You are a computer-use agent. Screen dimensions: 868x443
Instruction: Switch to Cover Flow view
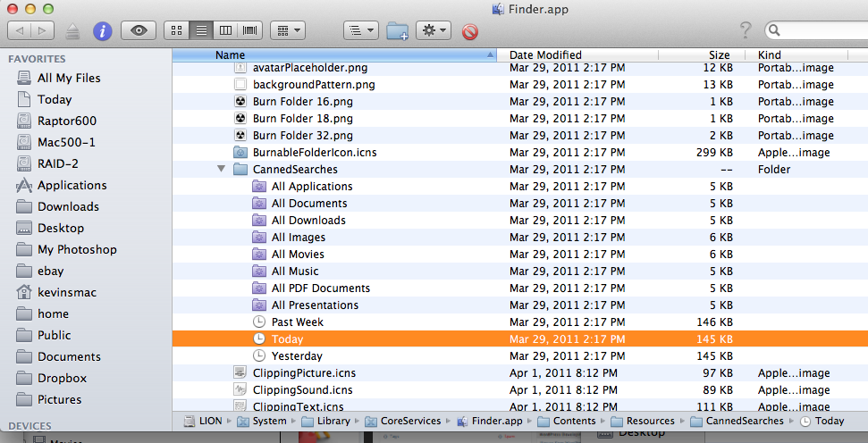click(x=250, y=30)
